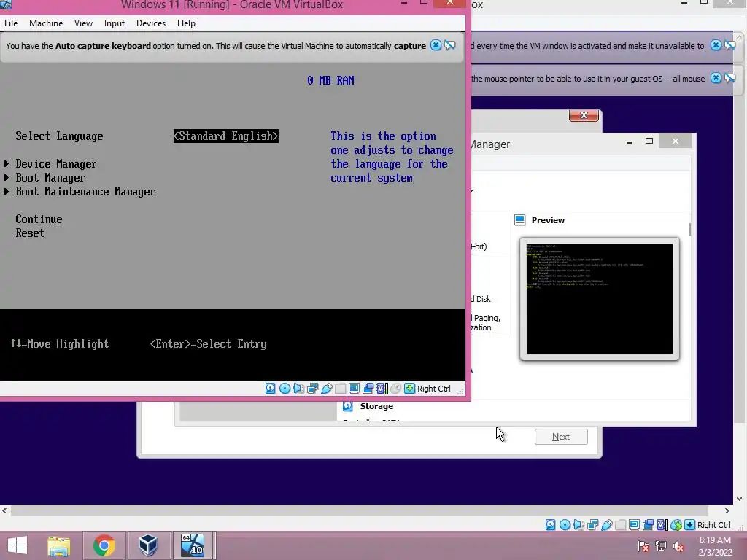Click the optical disk indicator in outer VM status bar
Image resolution: width=747 pixels, height=560 pixels.
pos(565,525)
